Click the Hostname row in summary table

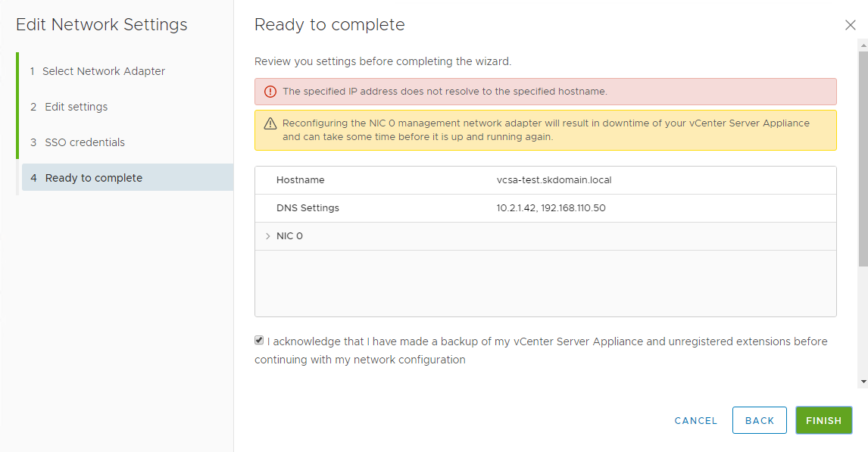pos(545,180)
